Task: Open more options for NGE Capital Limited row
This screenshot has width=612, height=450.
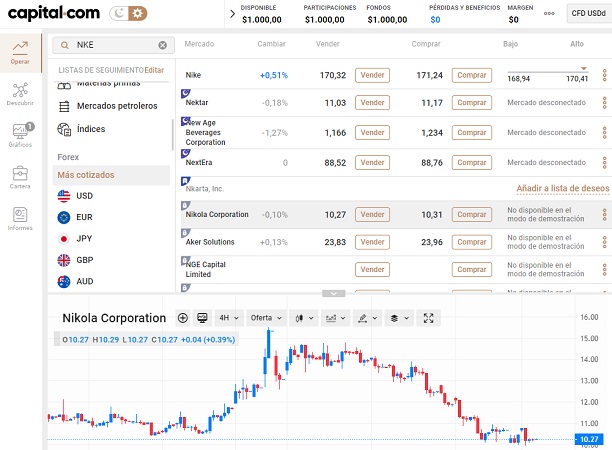Action: pos(604,269)
